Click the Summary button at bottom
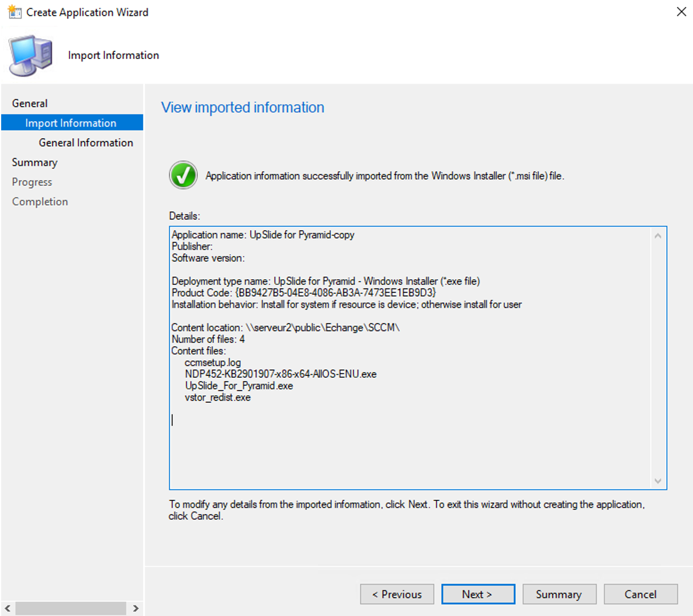This screenshot has height=616, width=693. click(x=559, y=594)
